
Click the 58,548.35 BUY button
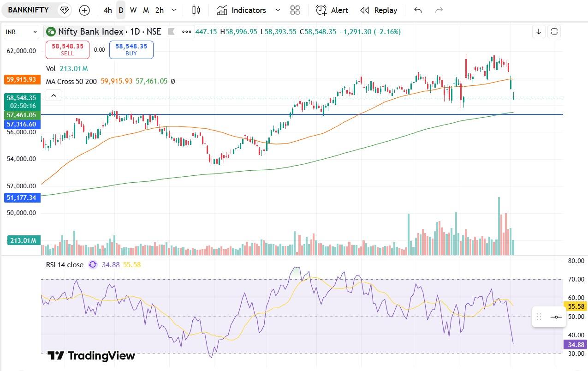click(131, 50)
